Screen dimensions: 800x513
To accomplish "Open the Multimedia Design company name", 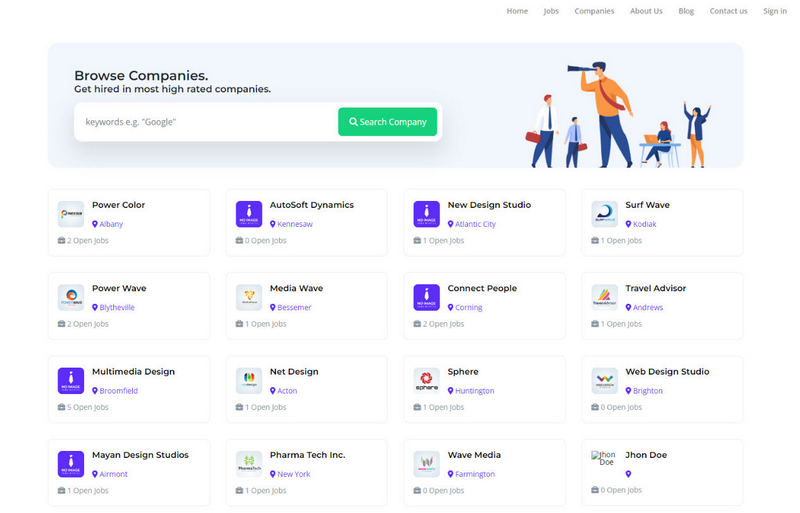I will pos(133,372).
